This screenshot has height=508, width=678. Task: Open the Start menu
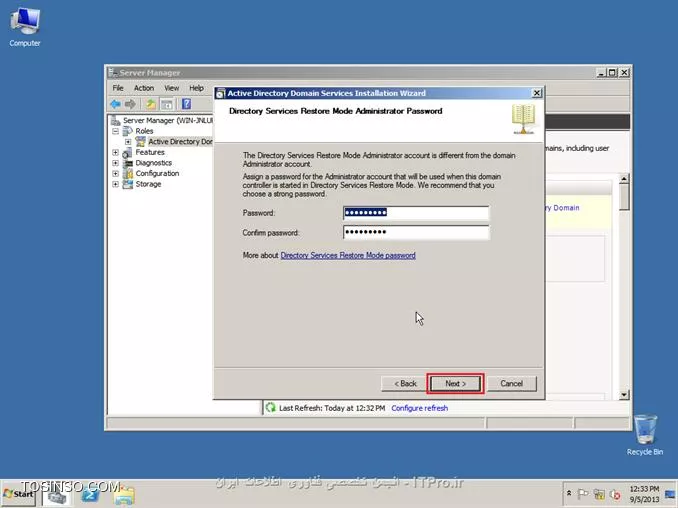pos(19,494)
